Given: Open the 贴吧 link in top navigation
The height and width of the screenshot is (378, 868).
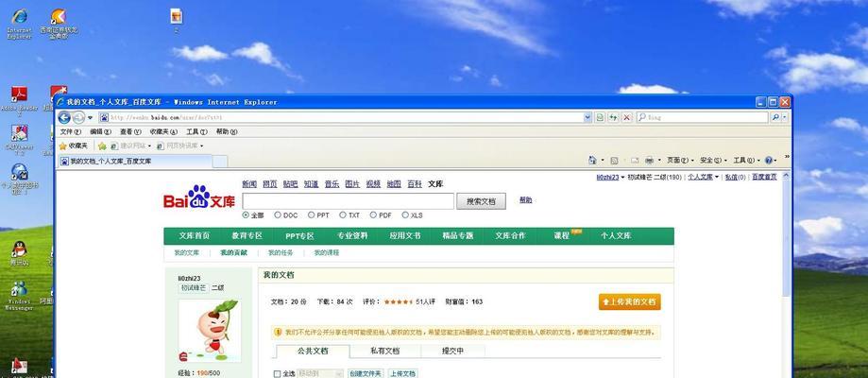Looking at the screenshot, I should point(290,184).
